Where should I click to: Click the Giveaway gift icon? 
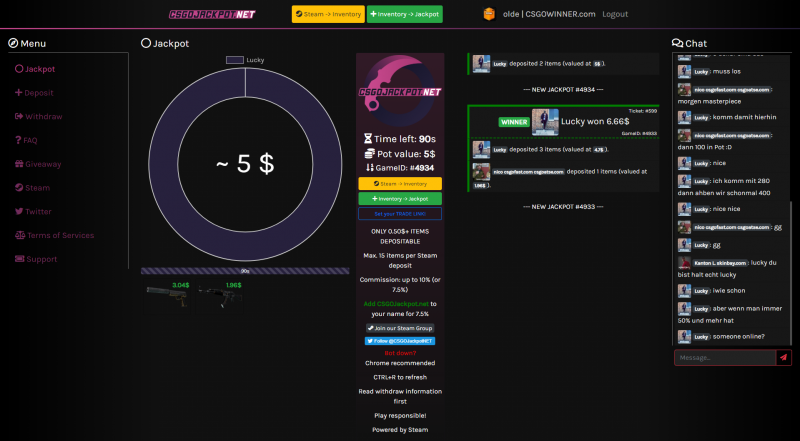[19, 164]
